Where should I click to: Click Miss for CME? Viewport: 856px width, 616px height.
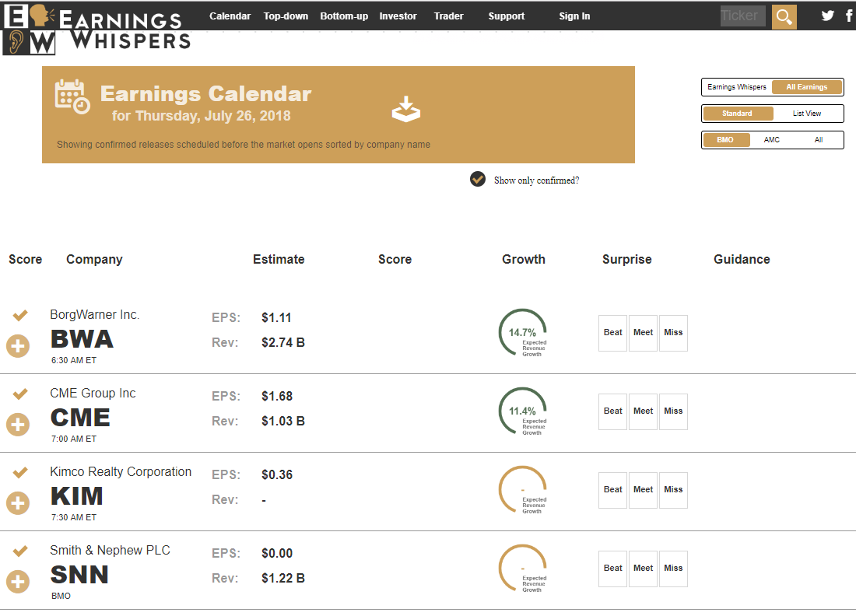(673, 411)
